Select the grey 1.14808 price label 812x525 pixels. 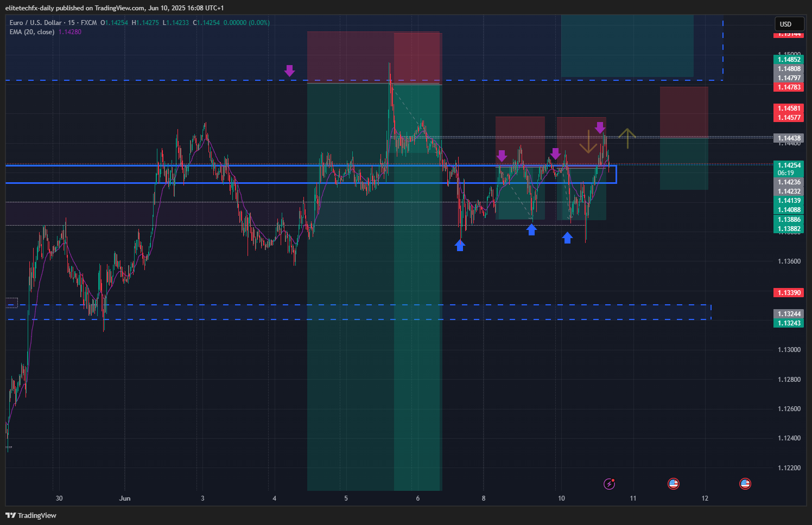coord(789,69)
